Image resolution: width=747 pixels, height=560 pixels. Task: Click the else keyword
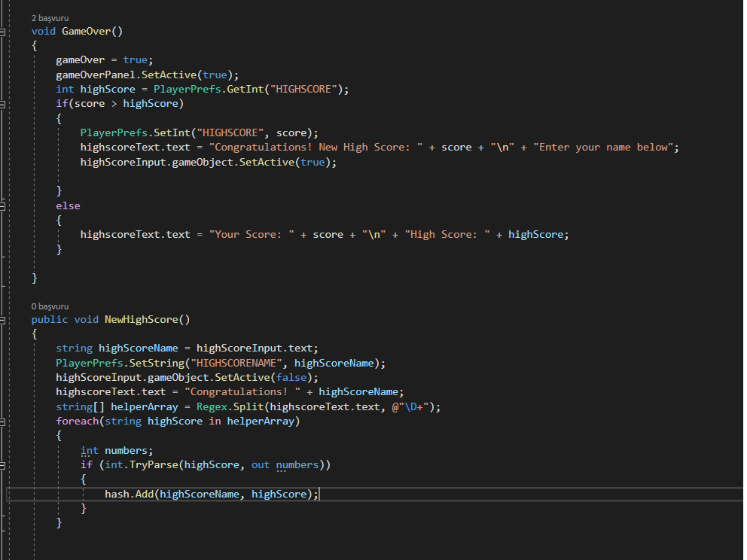[x=68, y=206]
